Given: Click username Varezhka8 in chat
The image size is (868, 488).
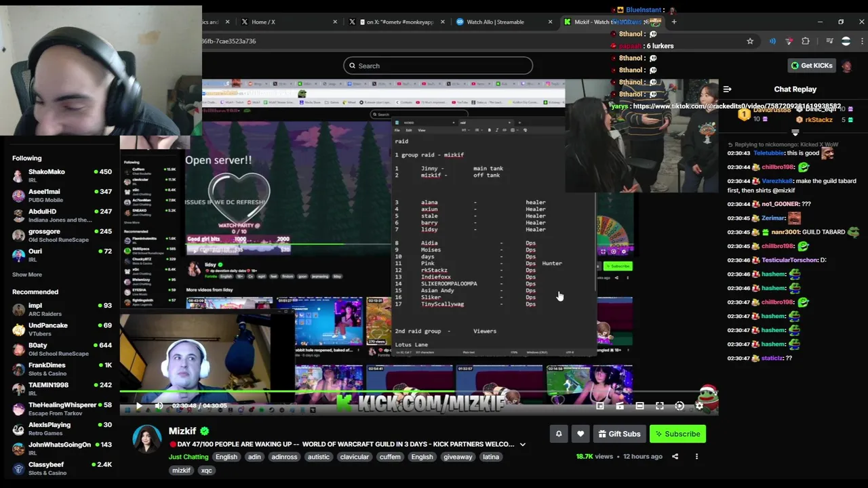Looking at the screenshot, I should 777,181.
